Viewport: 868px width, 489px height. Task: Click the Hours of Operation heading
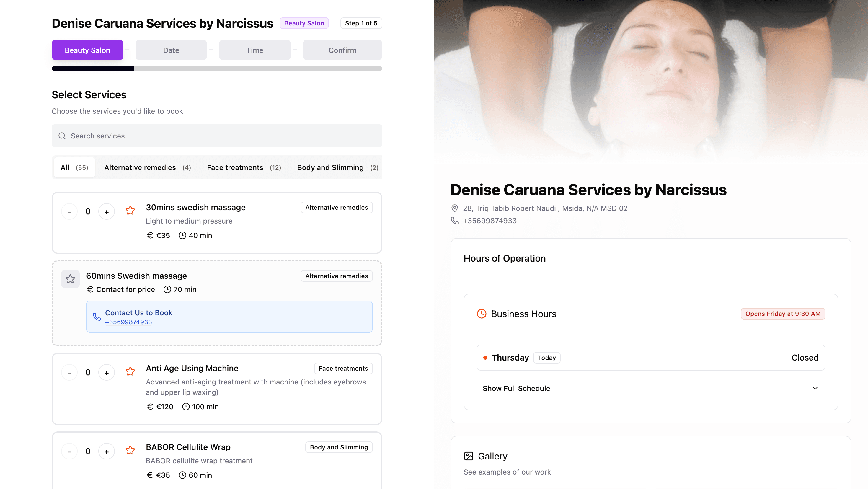point(505,258)
